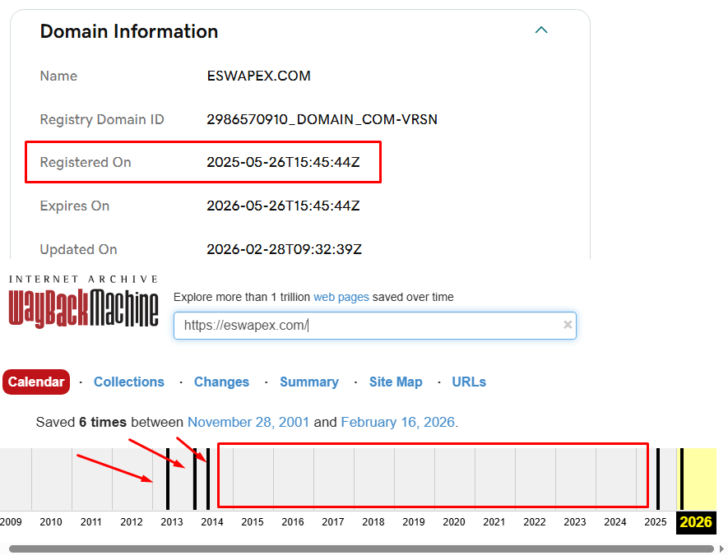Open the Site Map tab
The width and height of the screenshot is (728, 560).
396,382
